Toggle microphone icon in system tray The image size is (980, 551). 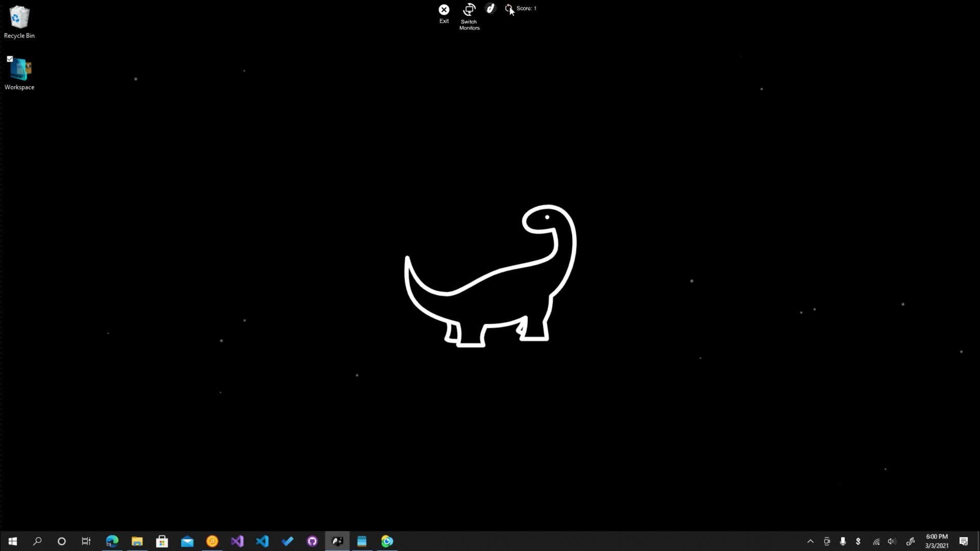(x=843, y=541)
